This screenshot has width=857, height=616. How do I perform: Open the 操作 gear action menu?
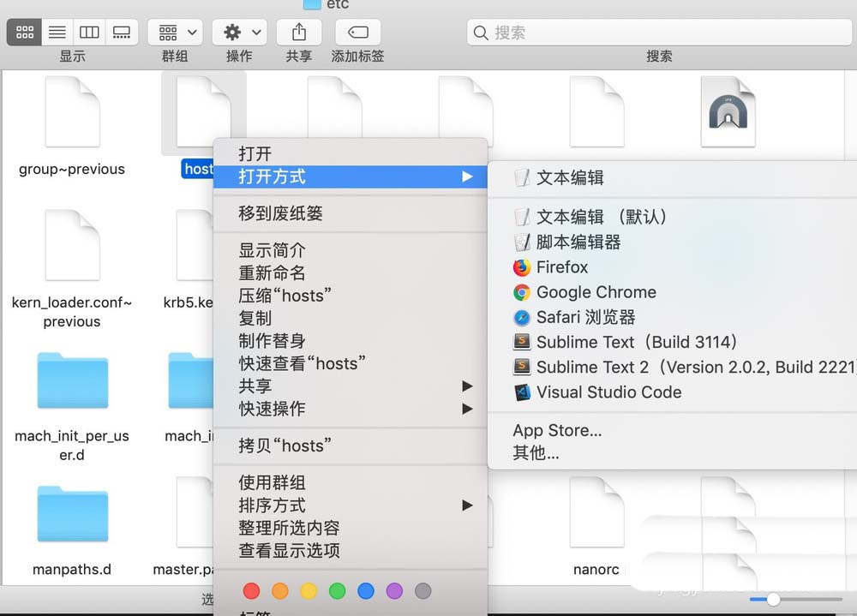click(238, 32)
